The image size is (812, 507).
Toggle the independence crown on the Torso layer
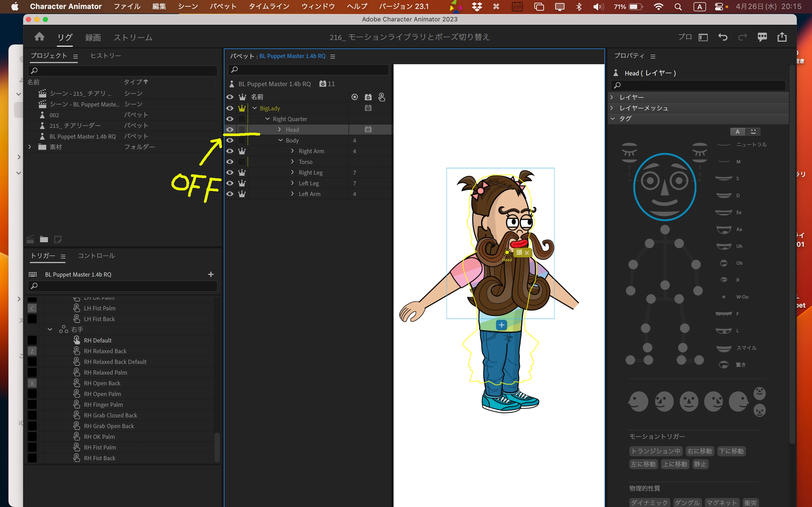click(x=242, y=162)
